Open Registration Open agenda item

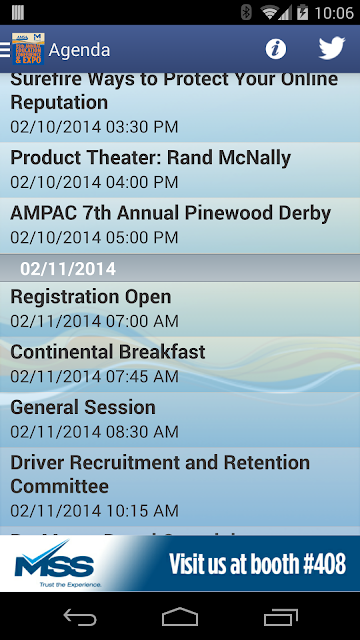180,309
